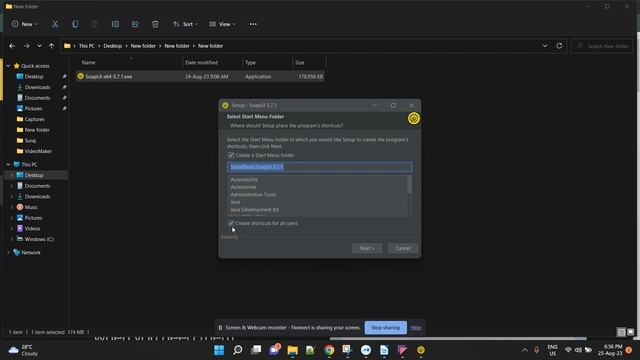Sort by Size column header
This screenshot has height=360, width=640.
tap(300, 62)
